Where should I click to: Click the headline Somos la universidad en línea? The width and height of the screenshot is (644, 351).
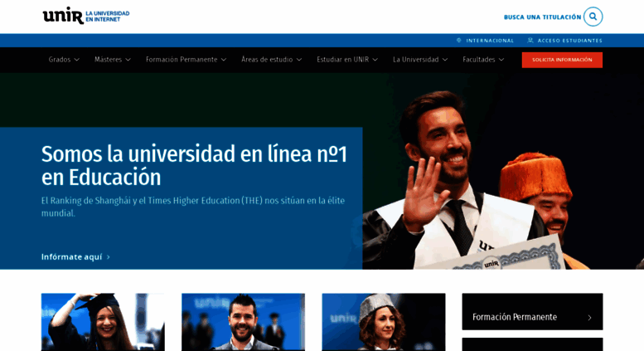pyautogui.click(x=194, y=166)
